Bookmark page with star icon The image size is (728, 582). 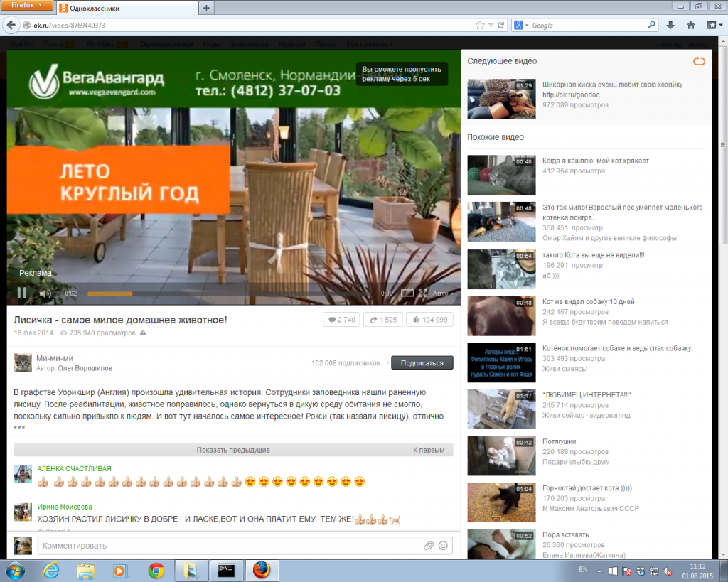tap(480, 25)
